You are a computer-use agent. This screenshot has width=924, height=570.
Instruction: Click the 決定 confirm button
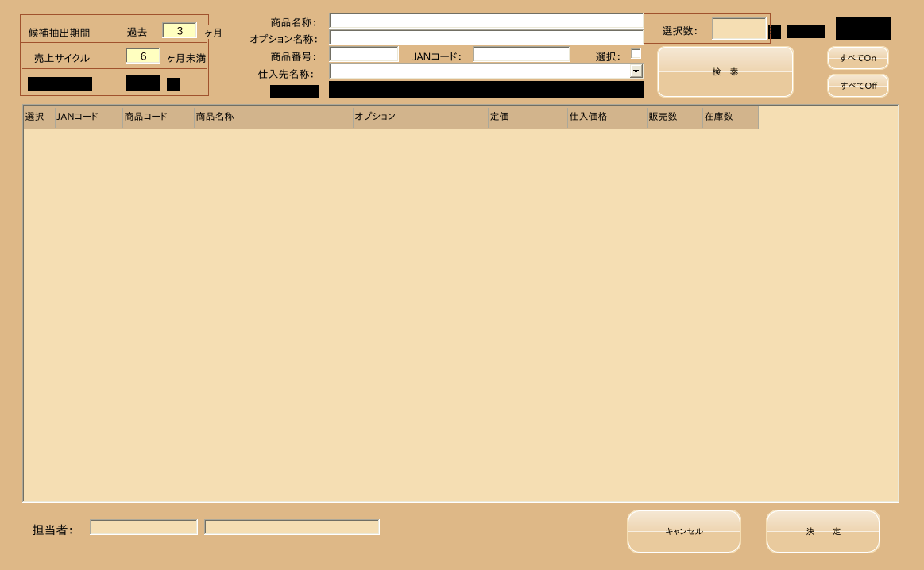tap(822, 531)
